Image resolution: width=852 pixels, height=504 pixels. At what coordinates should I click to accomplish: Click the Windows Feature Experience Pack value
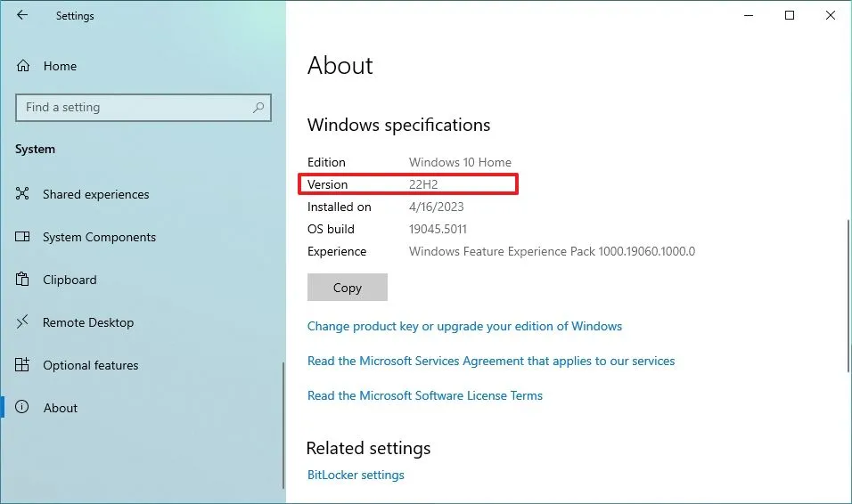(552, 251)
